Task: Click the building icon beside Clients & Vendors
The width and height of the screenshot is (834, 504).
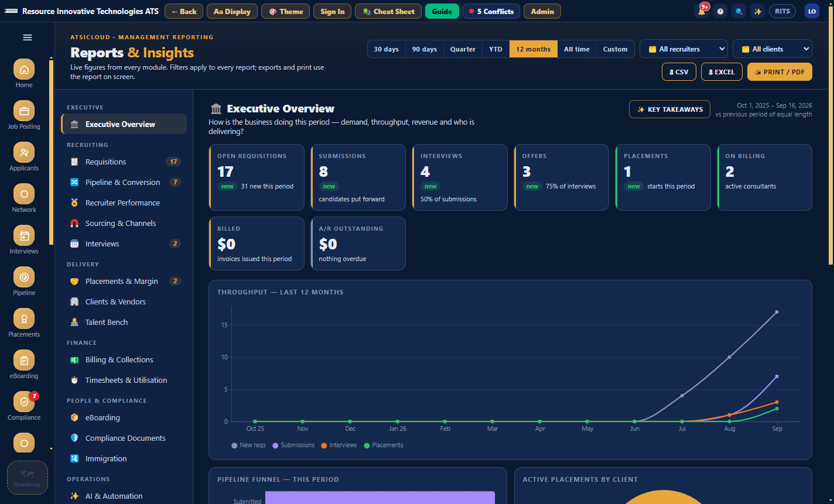Action: [x=74, y=302]
